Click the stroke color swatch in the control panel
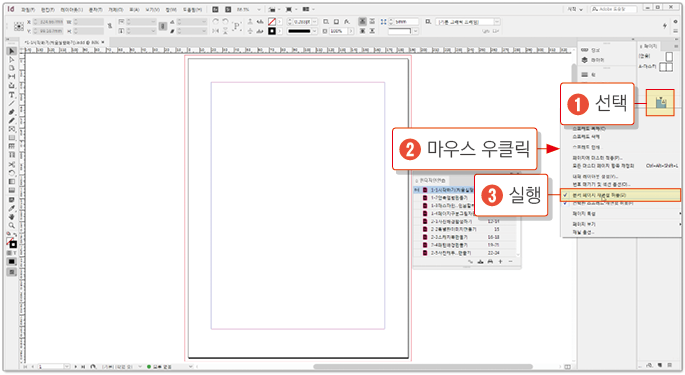The height and width of the screenshot is (375, 685). click(272, 31)
